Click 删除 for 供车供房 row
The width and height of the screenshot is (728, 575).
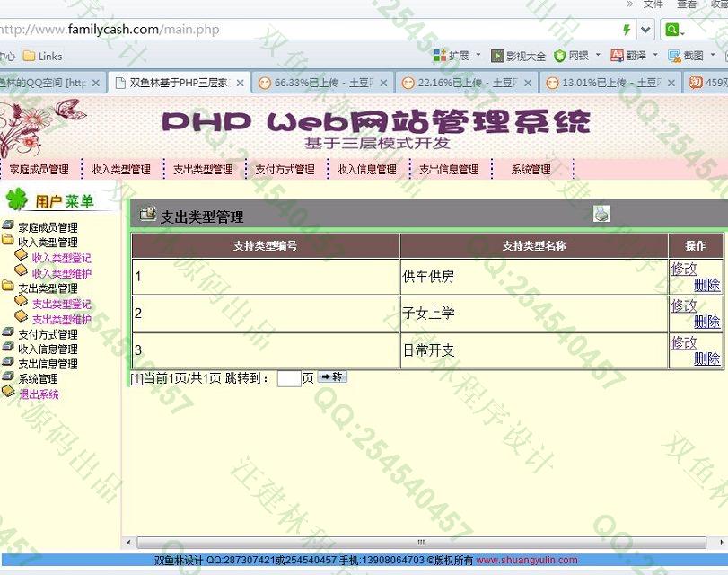707,285
